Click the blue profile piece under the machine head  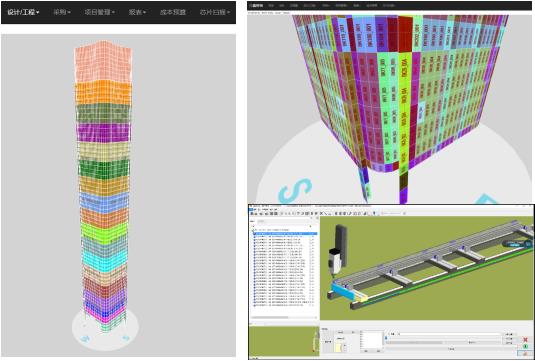(345, 292)
